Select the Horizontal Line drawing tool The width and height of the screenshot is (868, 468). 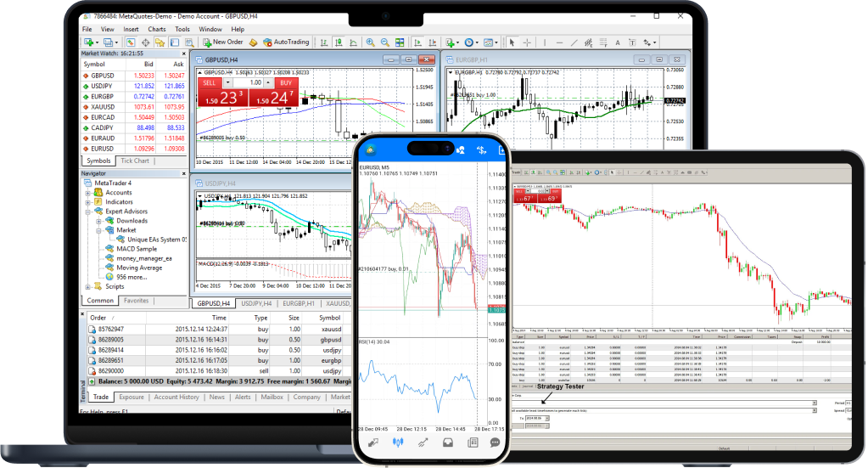point(560,42)
